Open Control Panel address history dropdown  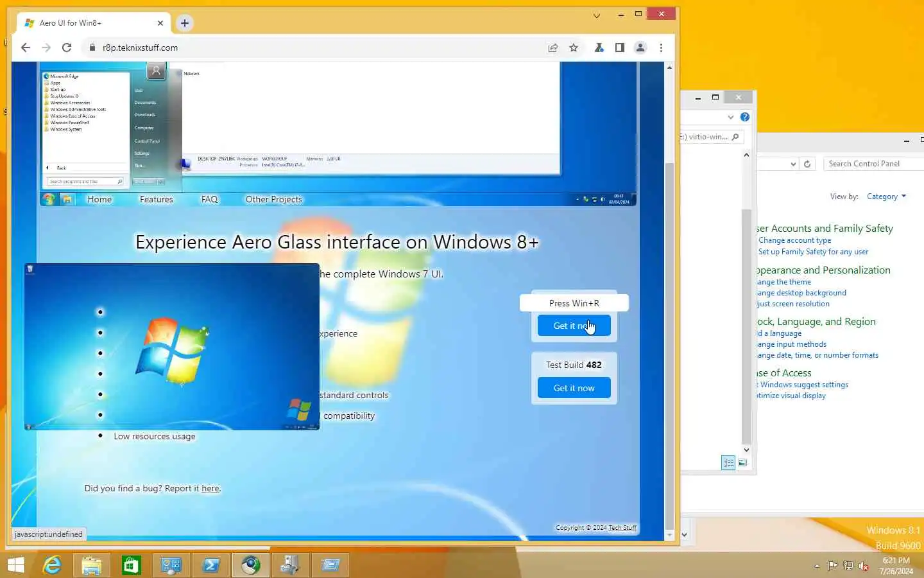793,164
